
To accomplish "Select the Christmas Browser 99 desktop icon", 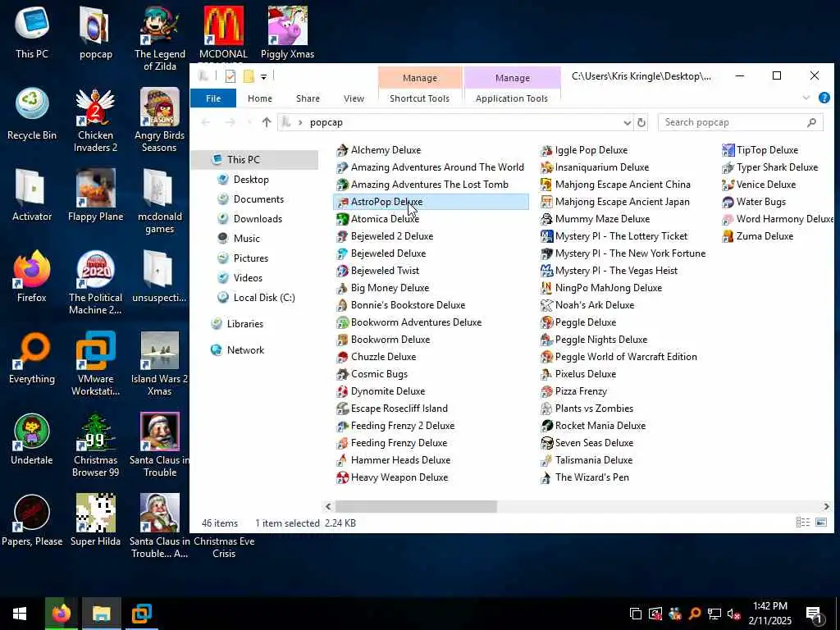I will click(x=95, y=445).
